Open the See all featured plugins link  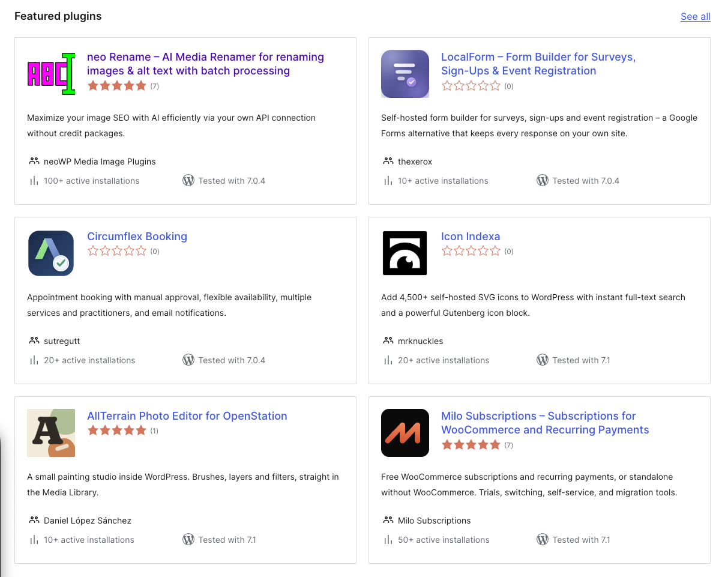tap(696, 17)
